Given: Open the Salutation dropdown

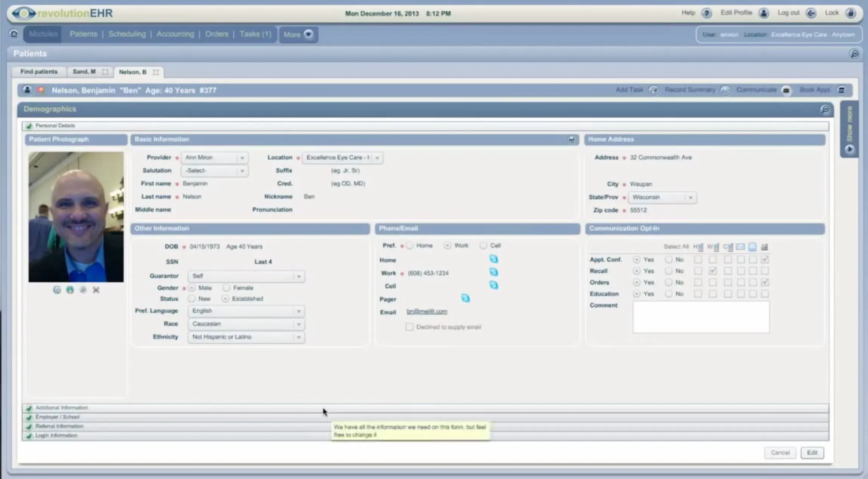Looking at the screenshot, I should point(242,171).
